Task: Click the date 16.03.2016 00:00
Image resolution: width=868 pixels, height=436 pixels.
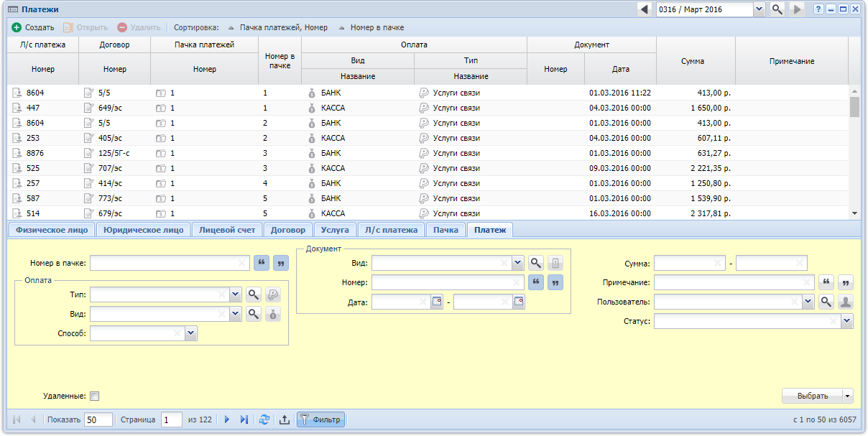Action: click(620, 213)
